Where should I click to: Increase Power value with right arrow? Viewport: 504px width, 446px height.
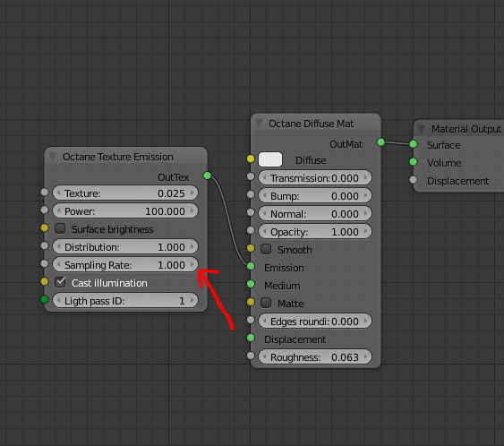pyautogui.click(x=192, y=211)
